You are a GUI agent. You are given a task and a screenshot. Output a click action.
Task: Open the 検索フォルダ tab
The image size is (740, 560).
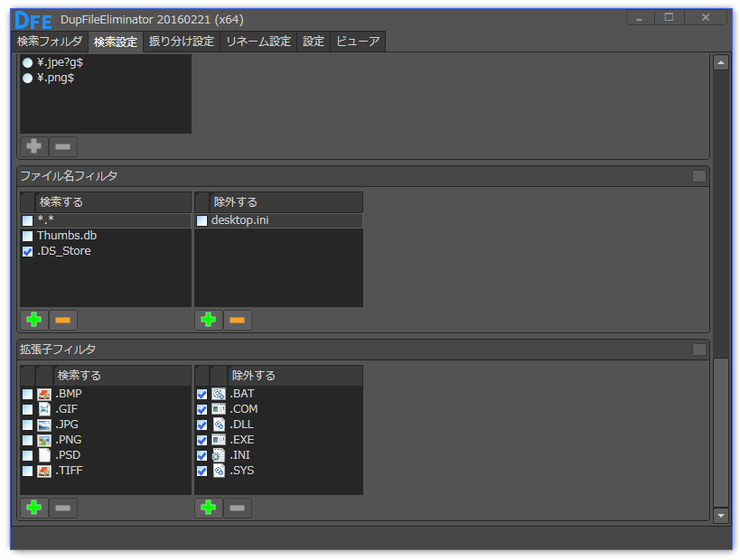(x=50, y=42)
